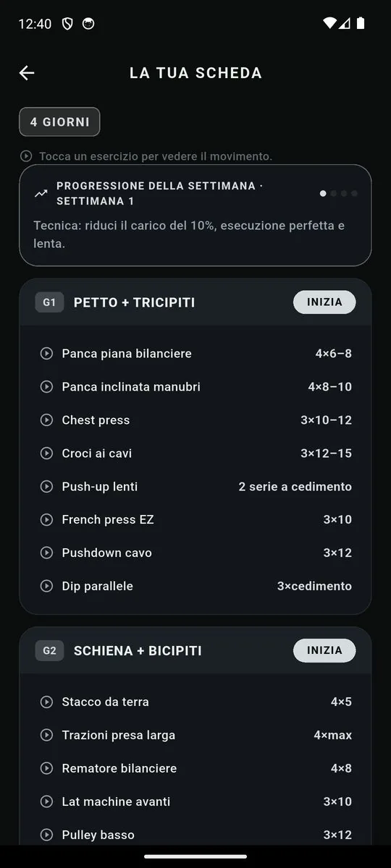This screenshot has width=391, height=868.
Task: Open the Rematore bilanciere exercise
Action: tap(195, 768)
